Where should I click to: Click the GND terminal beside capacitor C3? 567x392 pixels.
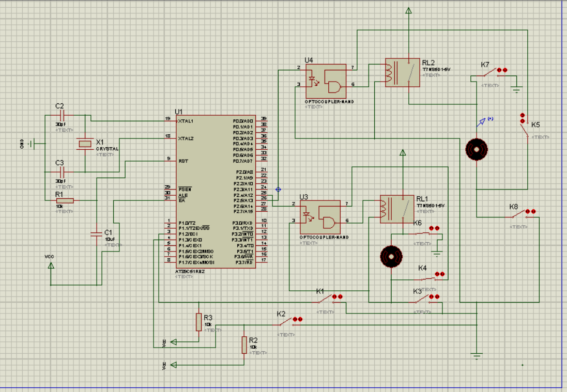tap(32, 144)
